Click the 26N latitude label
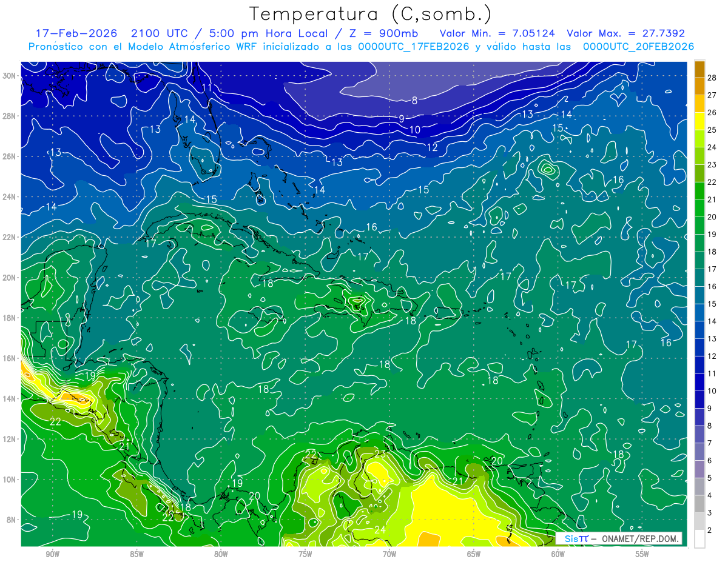 [9, 156]
